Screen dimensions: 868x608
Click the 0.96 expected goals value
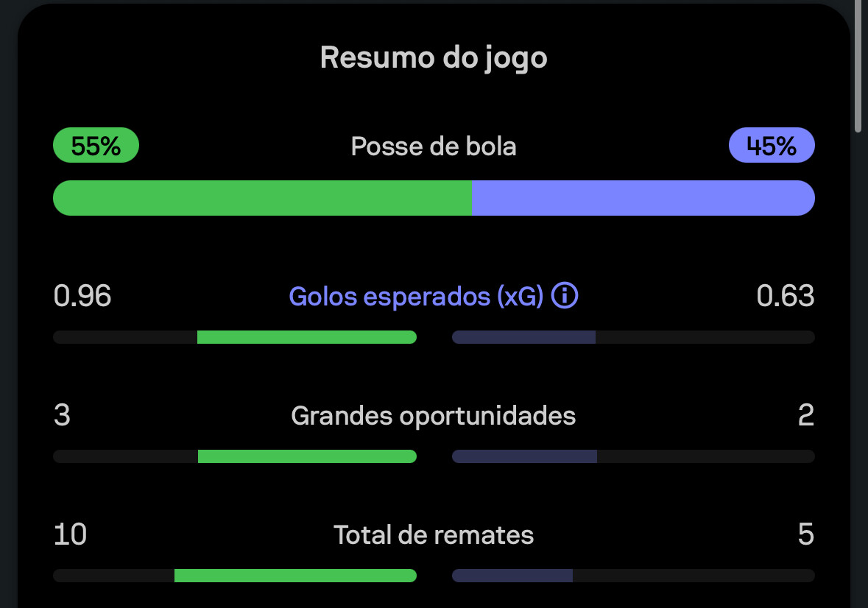point(82,297)
